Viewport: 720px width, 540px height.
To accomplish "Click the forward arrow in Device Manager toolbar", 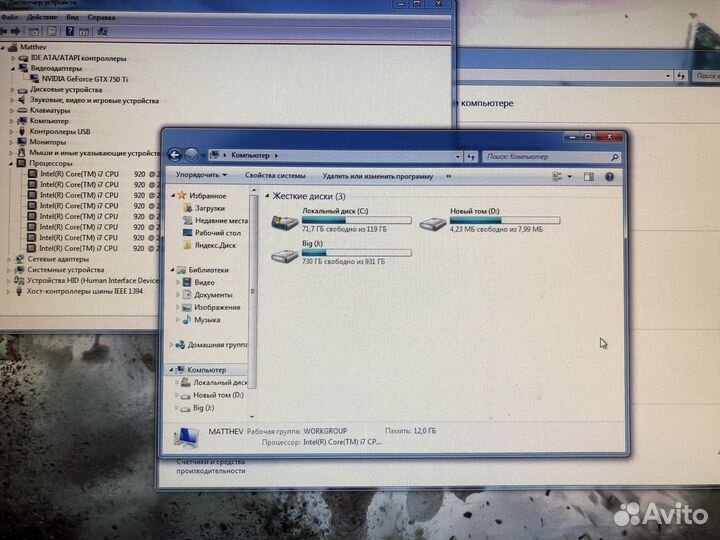I will (16, 31).
